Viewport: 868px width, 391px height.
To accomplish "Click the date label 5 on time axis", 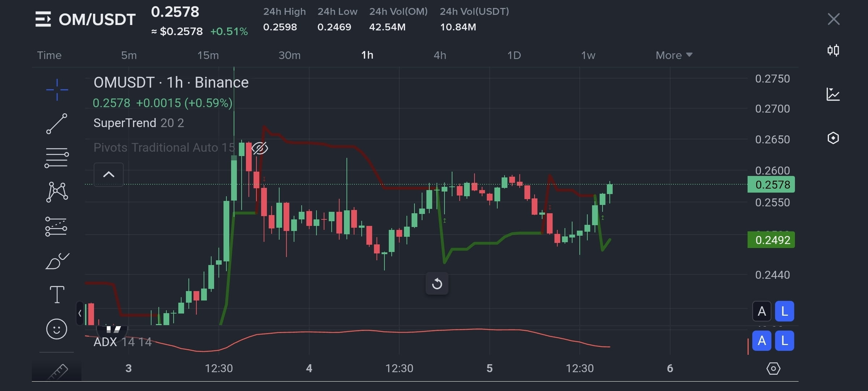I will [489, 369].
